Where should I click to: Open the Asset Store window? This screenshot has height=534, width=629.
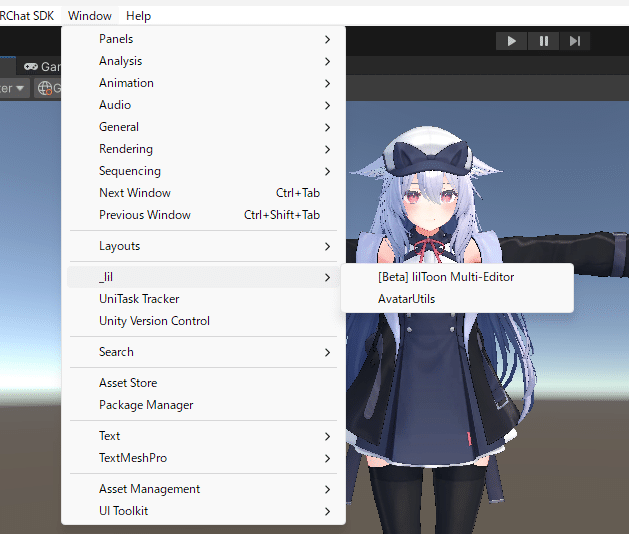203,383
